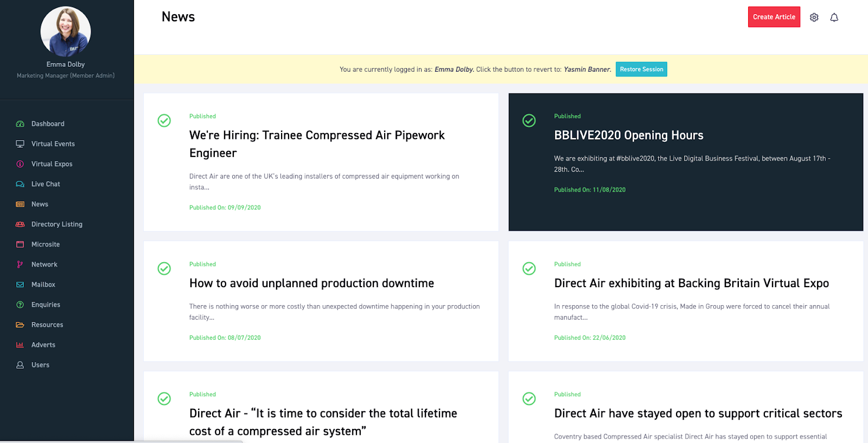The height and width of the screenshot is (443, 868).
Task: Go to Adverts in the sidebar
Action: pos(43,345)
